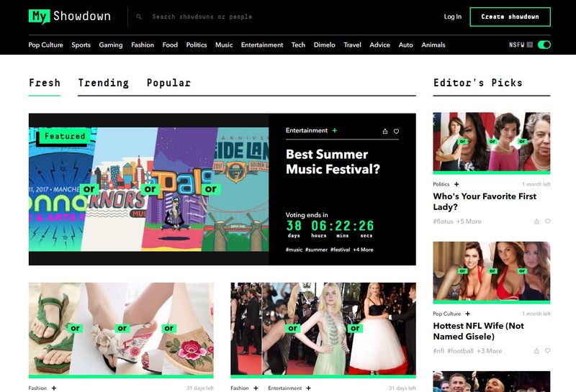The height and width of the screenshot is (392, 576).
Task: Click the Log In link
Action: (453, 17)
